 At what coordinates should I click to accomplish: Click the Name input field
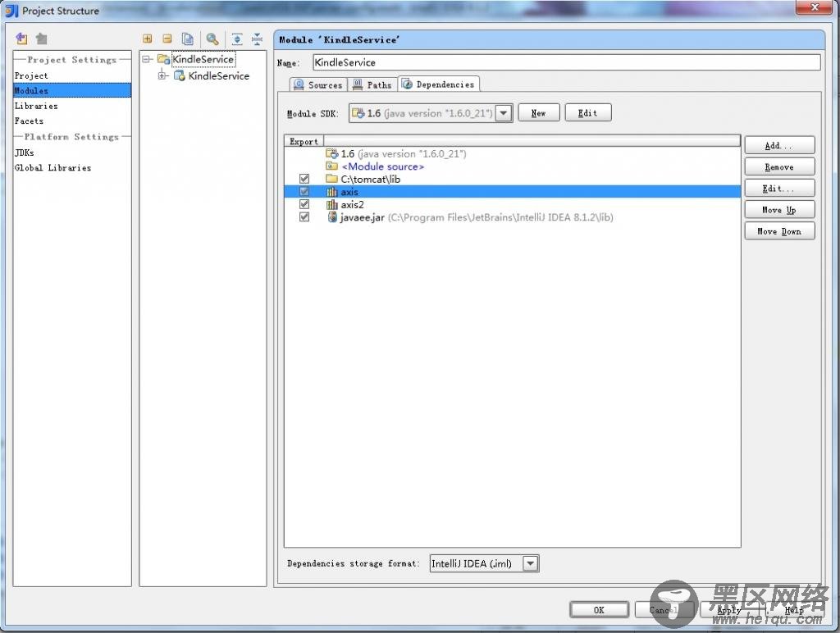click(x=566, y=62)
